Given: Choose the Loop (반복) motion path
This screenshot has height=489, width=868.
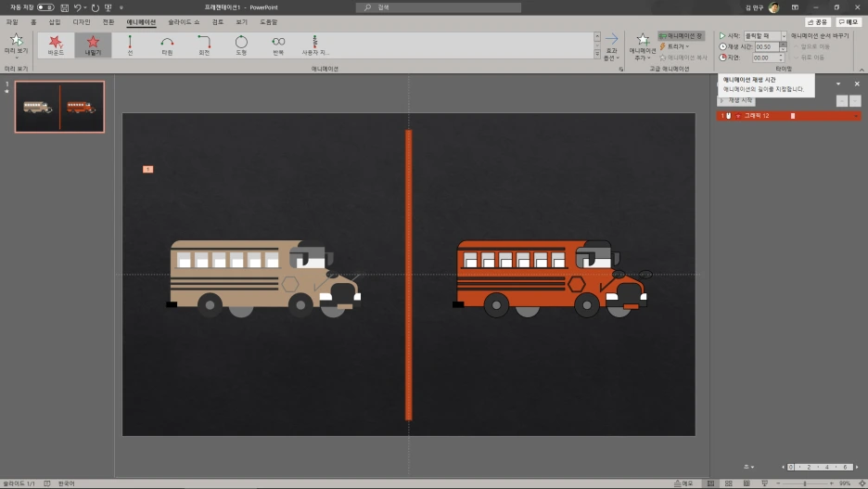Looking at the screenshot, I should click(278, 45).
